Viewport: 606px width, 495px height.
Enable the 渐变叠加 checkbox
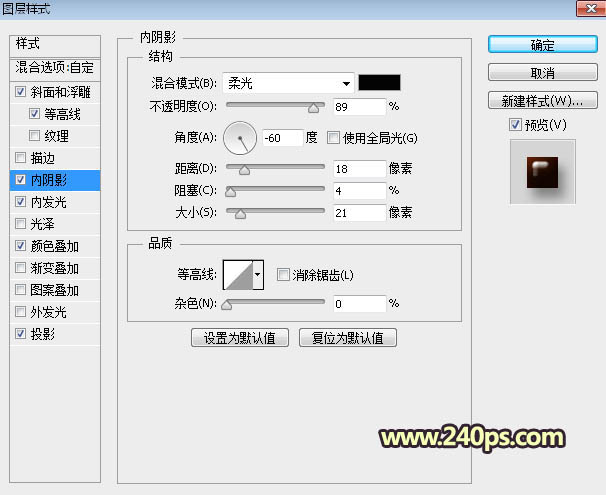pos(20,268)
